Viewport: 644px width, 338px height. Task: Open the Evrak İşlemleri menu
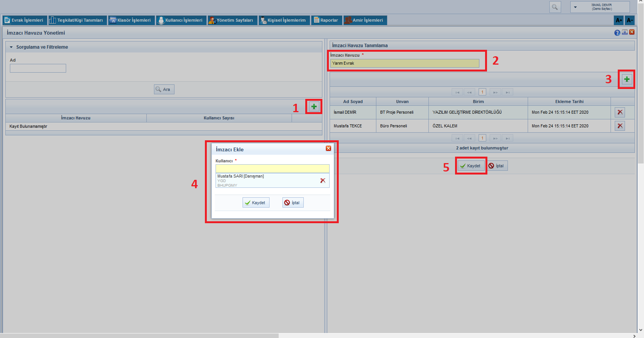[x=24, y=20]
